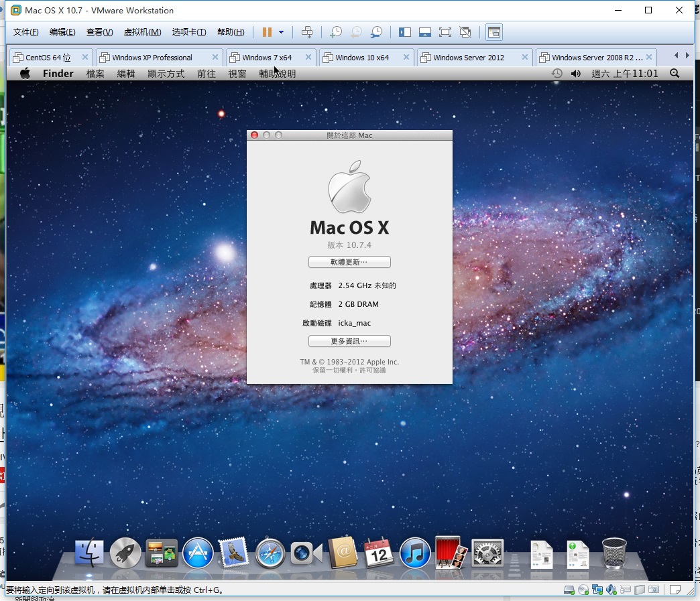
Task: Click the 軟體更新… button
Action: pos(349,262)
